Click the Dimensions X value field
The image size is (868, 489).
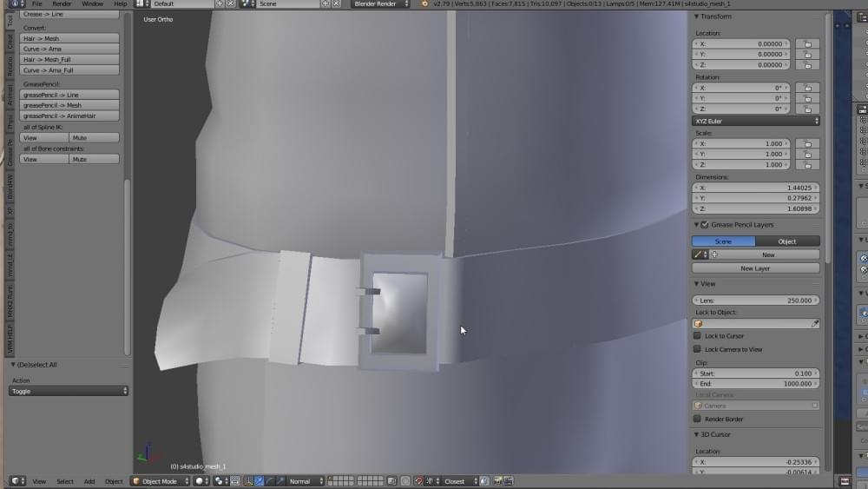[756, 188]
